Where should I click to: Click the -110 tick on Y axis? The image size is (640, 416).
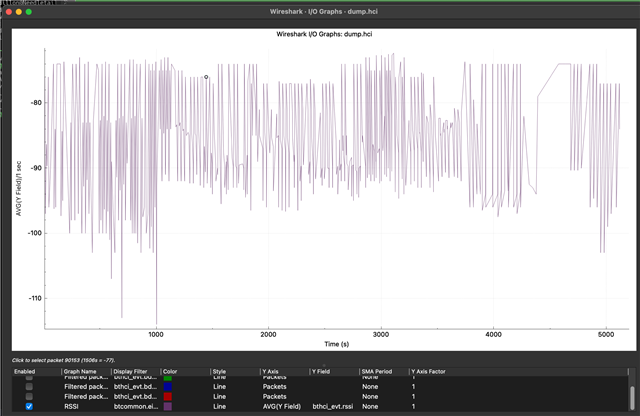pos(35,298)
